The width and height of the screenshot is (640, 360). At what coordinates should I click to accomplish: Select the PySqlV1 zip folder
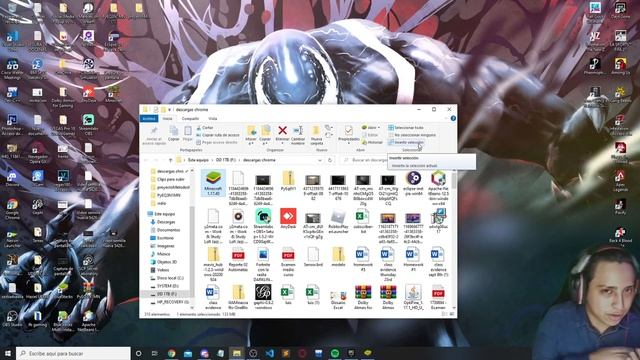coord(288,181)
